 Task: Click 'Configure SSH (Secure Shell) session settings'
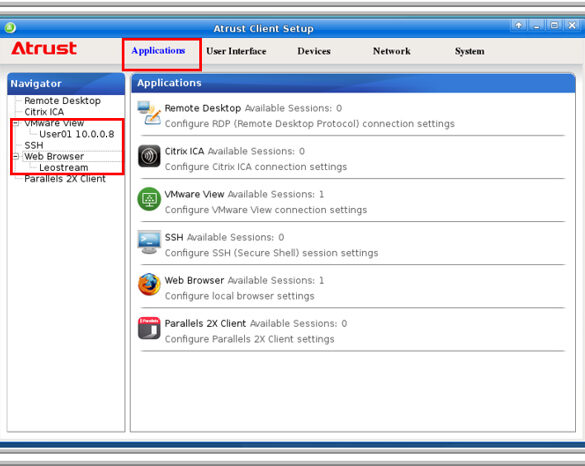[x=272, y=253]
